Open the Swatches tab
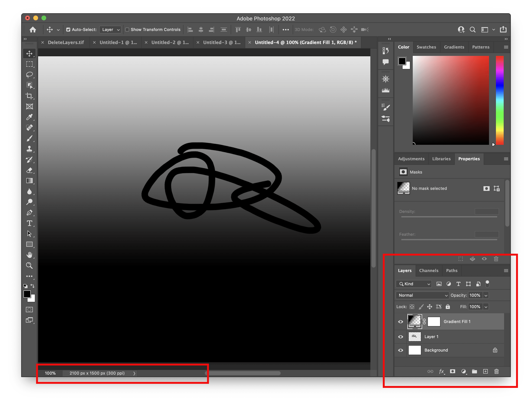Image resolution: width=532 pixels, height=405 pixels. coord(426,47)
